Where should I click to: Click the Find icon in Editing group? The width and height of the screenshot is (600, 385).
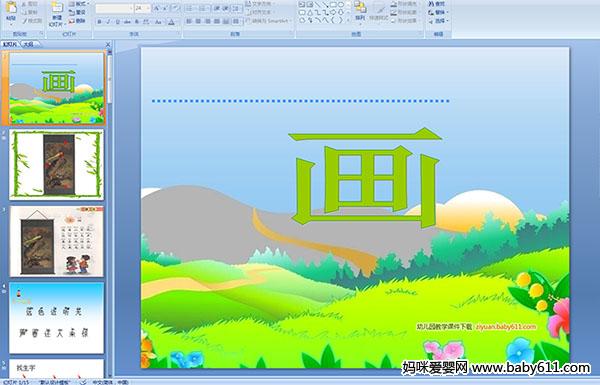(x=437, y=4)
